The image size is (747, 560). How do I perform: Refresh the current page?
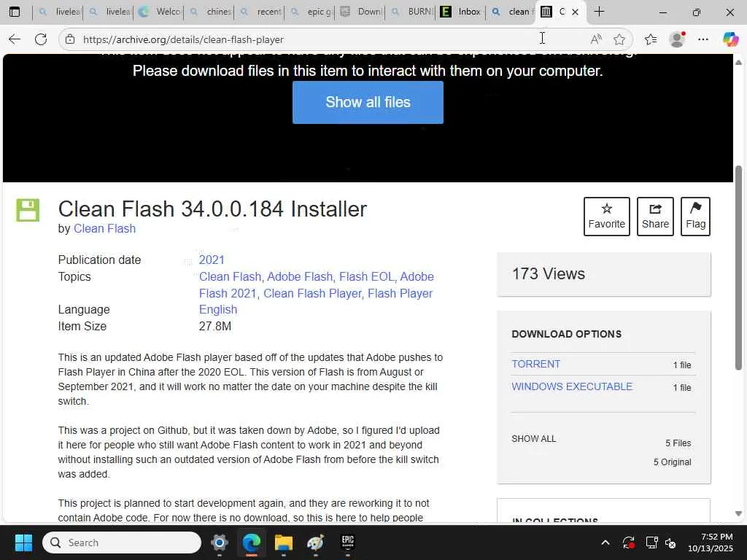coord(41,39)
